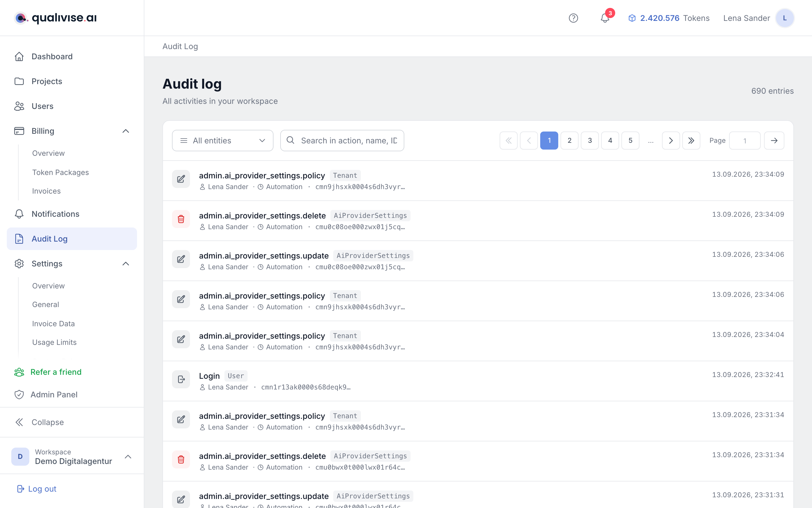The height and width of the screenshot is (508, 812).
Task: Open Lena Sander's avatar menu
Action: click(x=784, y=18)
